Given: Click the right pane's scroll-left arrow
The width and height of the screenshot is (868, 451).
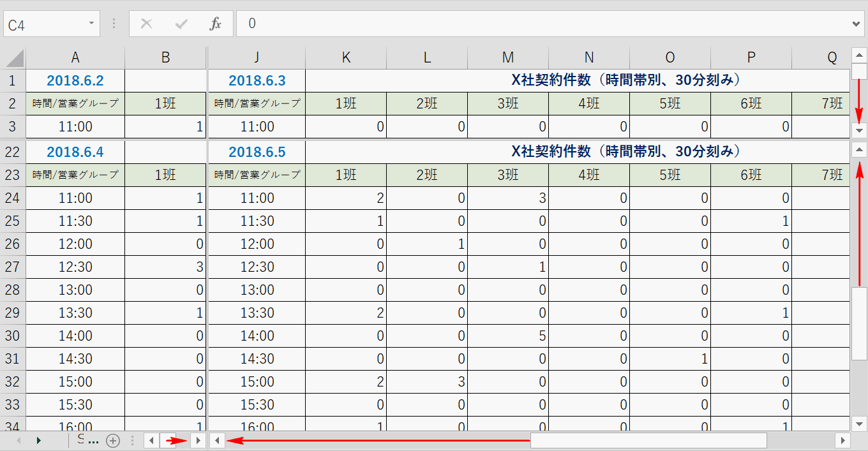Looking at the screenshot, I should click(217, 440).
